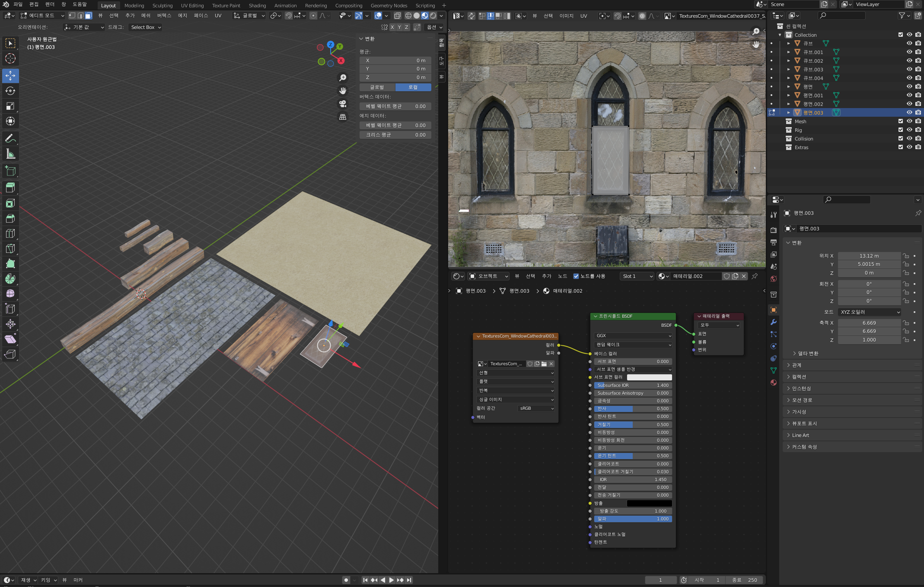Select the Measure tool icon
The image size is (924, 587).
[10, 154]
